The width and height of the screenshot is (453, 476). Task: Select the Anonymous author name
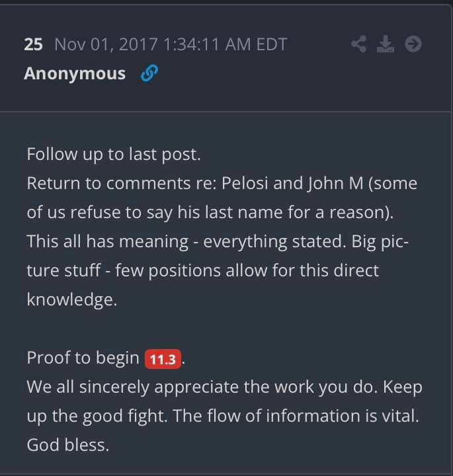[75, 73]
